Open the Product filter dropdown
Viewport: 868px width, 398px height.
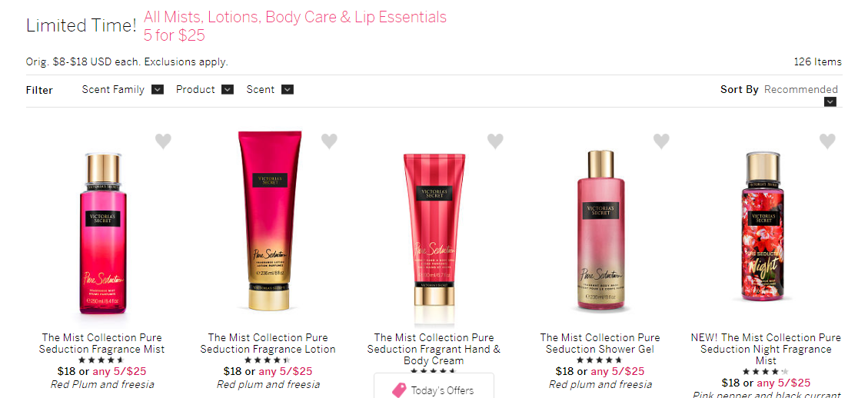click(228, 90)
